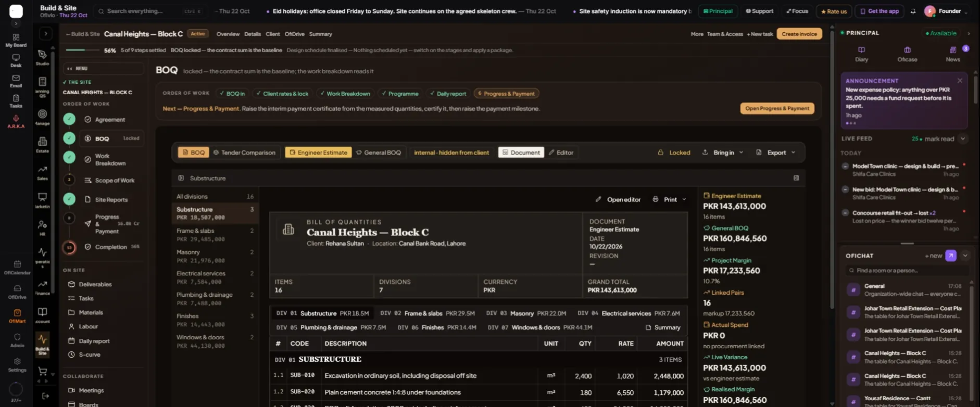
Task: Open the OfiDrive project tab
Action: tap(294, 34)
